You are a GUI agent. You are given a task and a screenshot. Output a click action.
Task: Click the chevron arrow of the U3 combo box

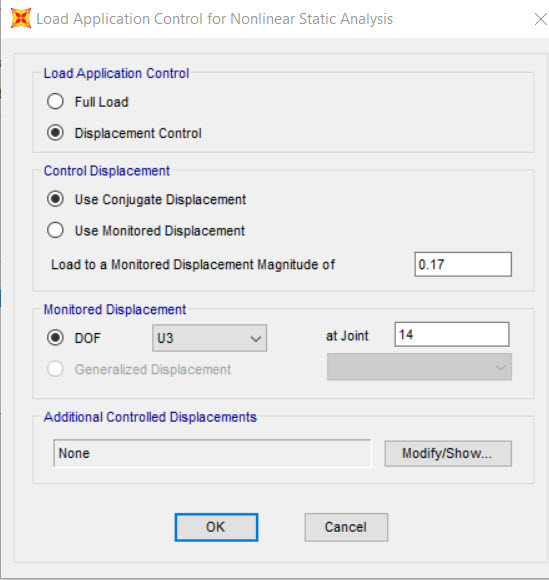point(256,338)
